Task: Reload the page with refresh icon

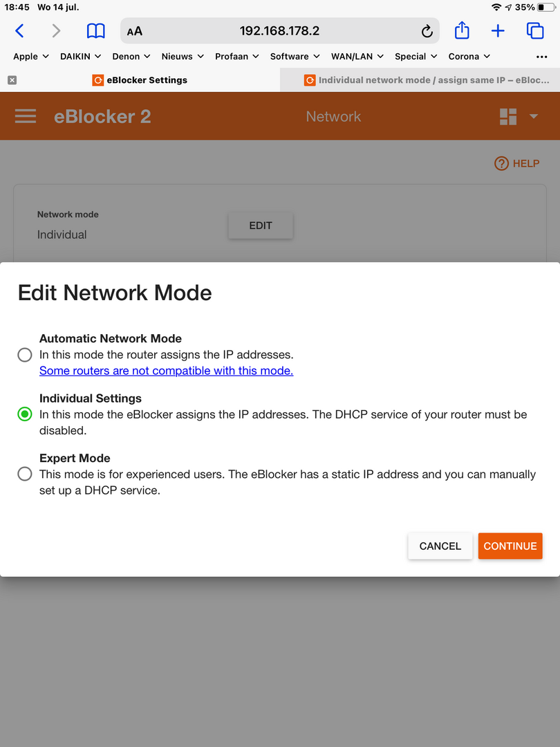Action: (427, 31)
